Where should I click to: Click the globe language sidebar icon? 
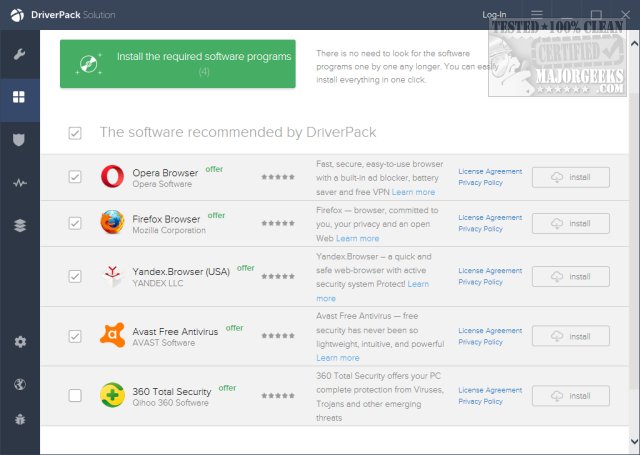(19, 384)
